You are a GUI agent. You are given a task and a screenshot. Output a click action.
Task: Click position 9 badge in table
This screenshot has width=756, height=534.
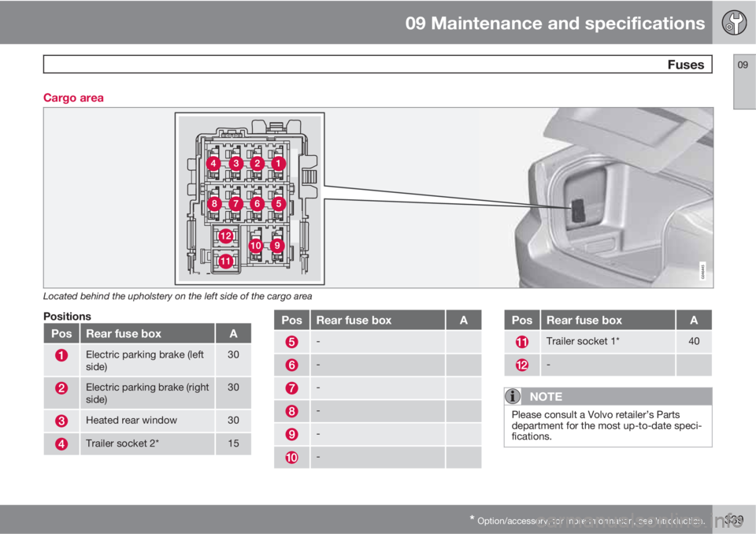[x=291, y=434]
